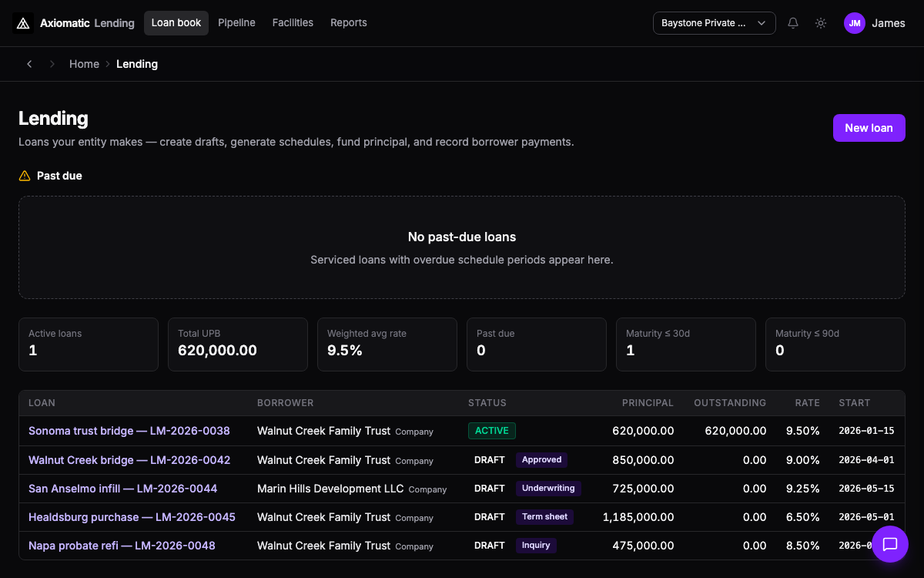Click the 6.50% rate cell
This screenshot has height=578, width=924.
point(803,517)
